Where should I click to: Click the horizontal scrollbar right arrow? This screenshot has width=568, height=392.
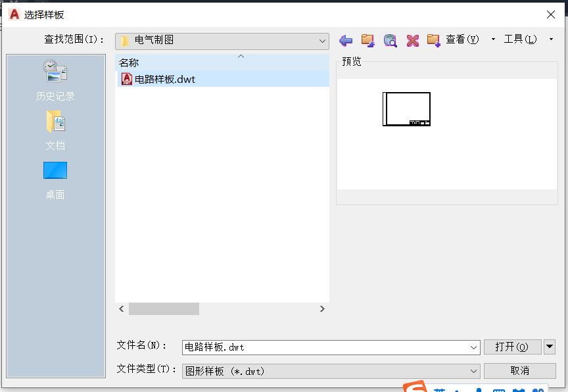coord(322,308)
